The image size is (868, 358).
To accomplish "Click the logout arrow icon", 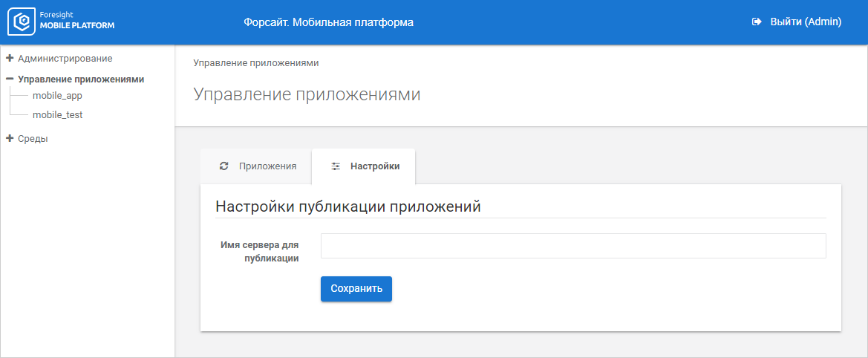I will [757, 22].
